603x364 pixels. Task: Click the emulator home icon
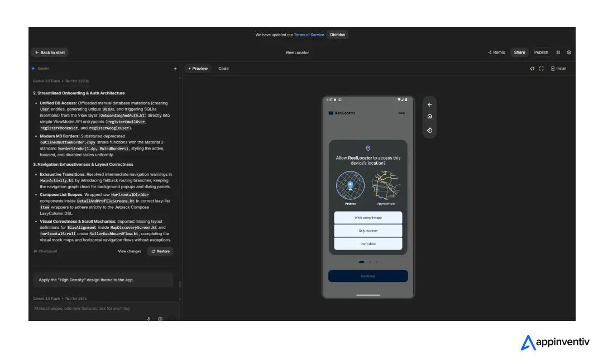click(x=429, y=117)
